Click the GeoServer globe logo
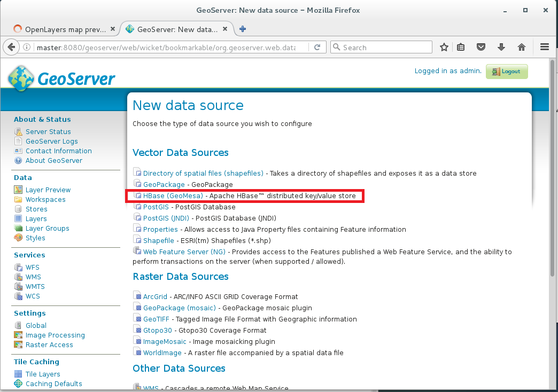This screenshot has height=392, width=558. (x=21, y=79)
